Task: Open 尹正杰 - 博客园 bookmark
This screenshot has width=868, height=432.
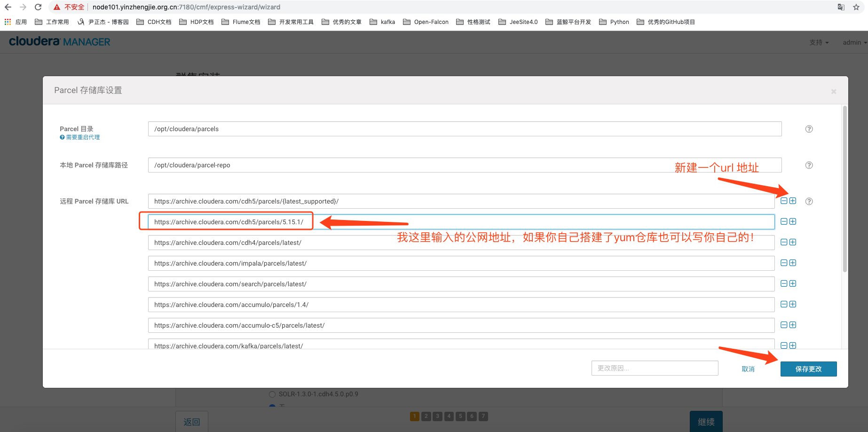Action: (x=103, y=22)
